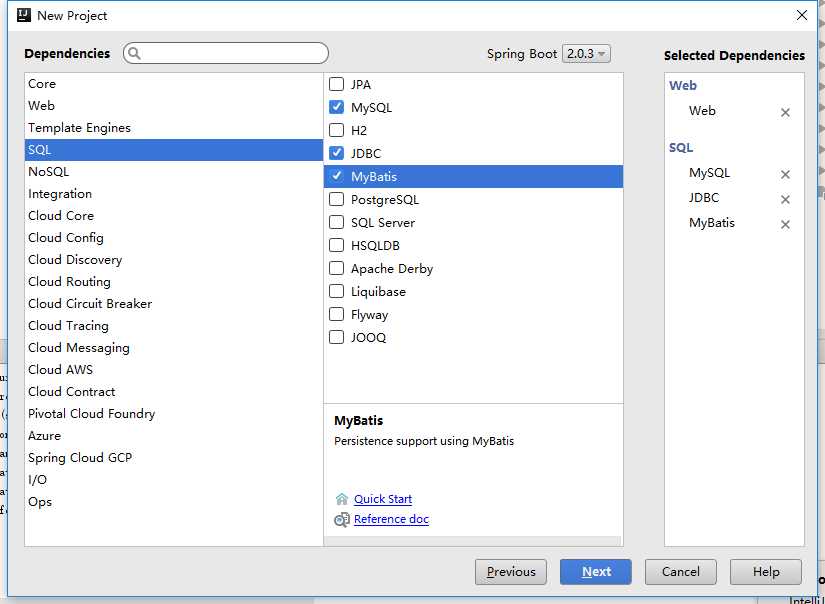Click the Reference doc icon
Screen dimensions: 825x604
tap(341, 520)
